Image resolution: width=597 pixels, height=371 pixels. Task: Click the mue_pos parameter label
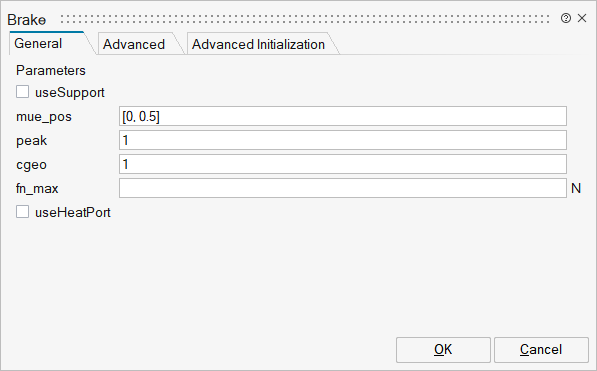(44, 117)
